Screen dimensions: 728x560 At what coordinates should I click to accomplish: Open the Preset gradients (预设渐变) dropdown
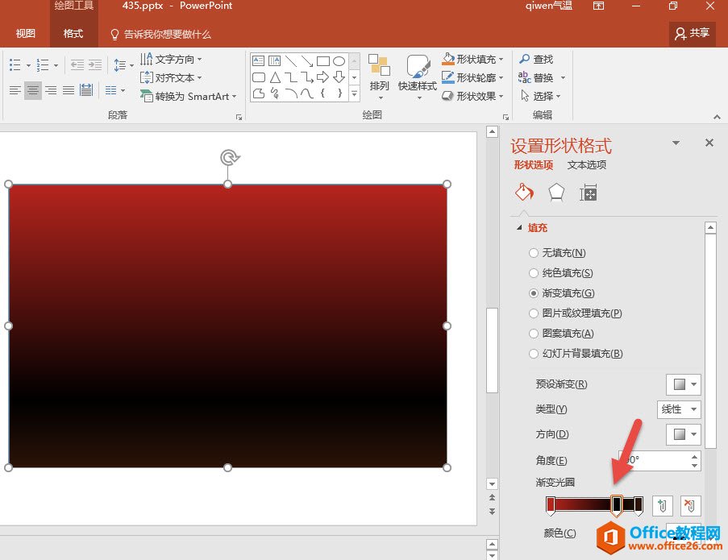(683, 384)
